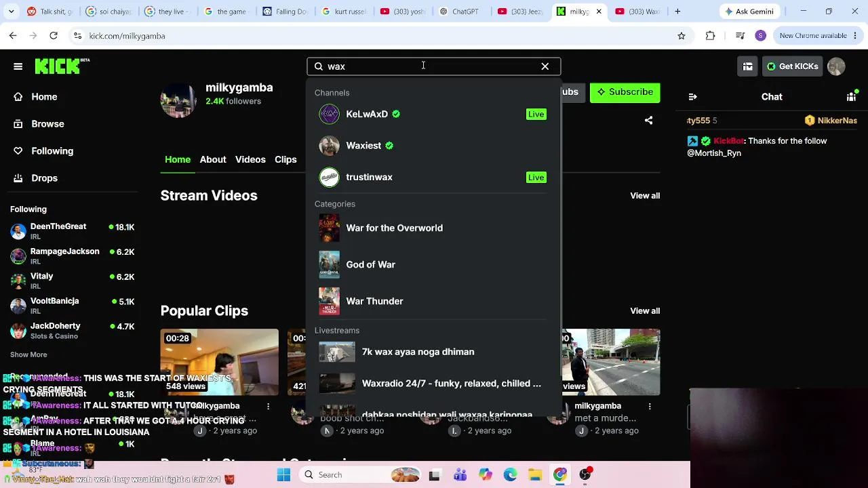Open the user profile avatar menu
Screen dimensions: 868x488
[x=836, y=66]
